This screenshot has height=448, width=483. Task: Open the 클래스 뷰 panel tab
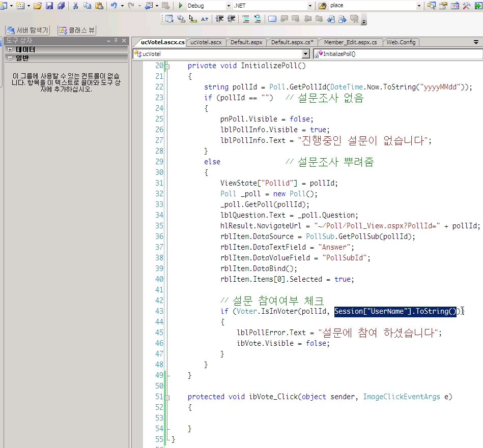coord(77,30)
